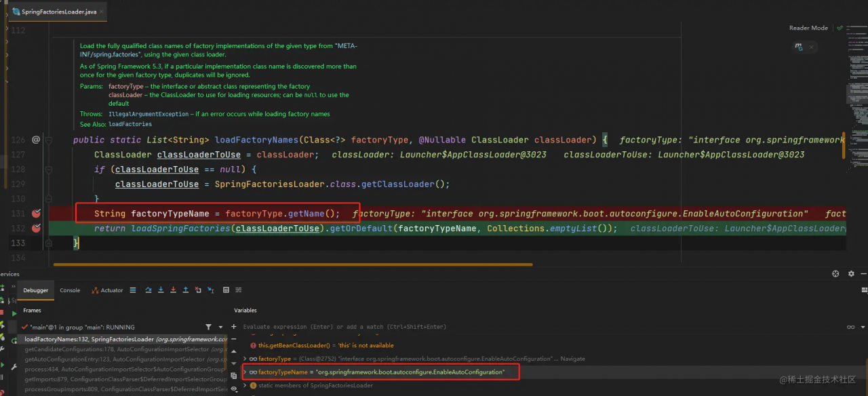
Task: Click the Step Over debugger icon
Action: 149,290
